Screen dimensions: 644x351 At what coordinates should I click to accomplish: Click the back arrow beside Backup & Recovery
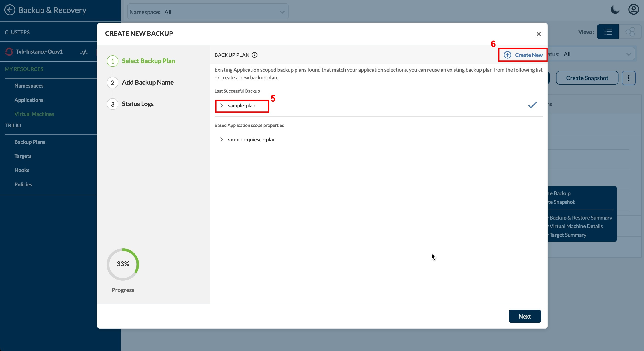point(10,10)
